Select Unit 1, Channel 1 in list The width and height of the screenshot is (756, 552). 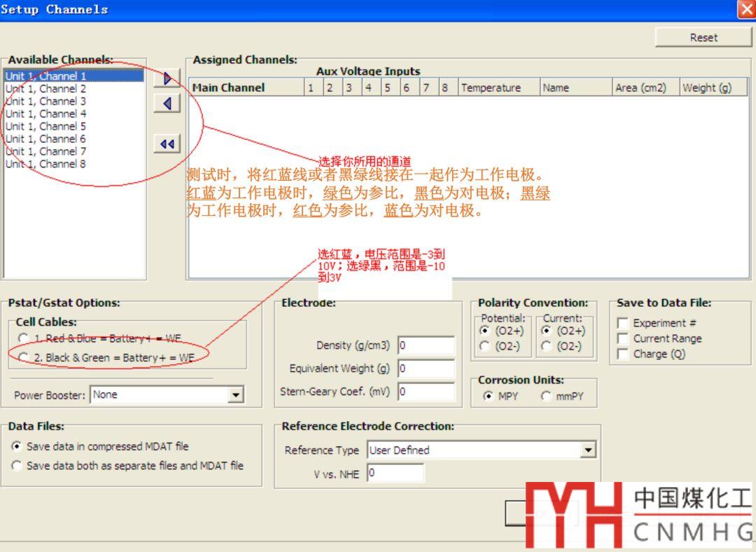[x=46, y=76]
